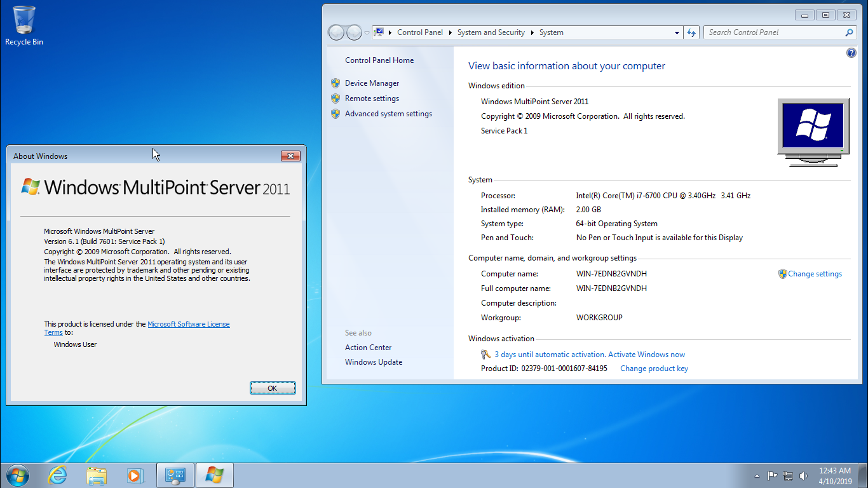The image size is (868, 488).
Task: Launch Internet Explorer from taskbar
Action: [58, 475]
